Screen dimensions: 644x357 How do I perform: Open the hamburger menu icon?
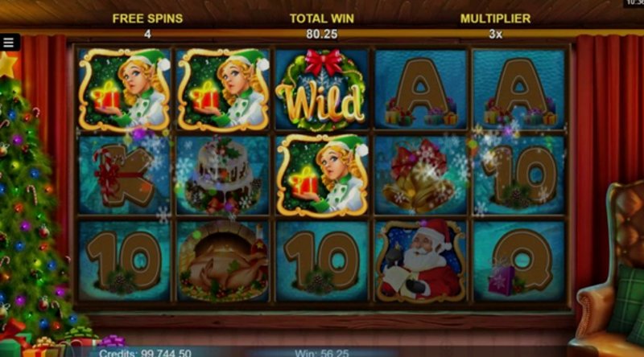(9, 42)
